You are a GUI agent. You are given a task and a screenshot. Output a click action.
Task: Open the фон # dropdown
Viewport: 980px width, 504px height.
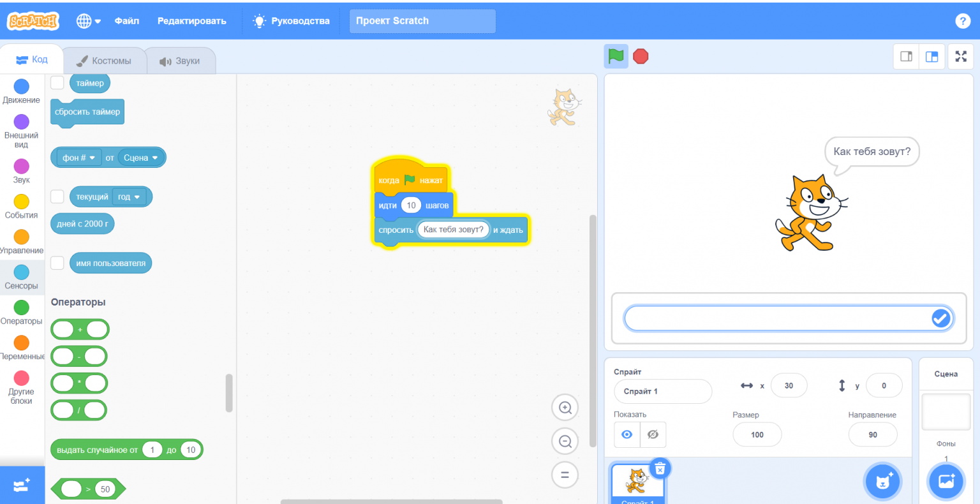79,158
